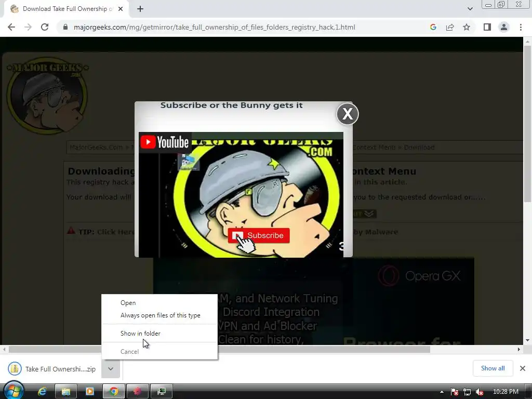The image size is (532, 399).
Task: Toggle the download item options arrow
Action: tap(111, 369)
